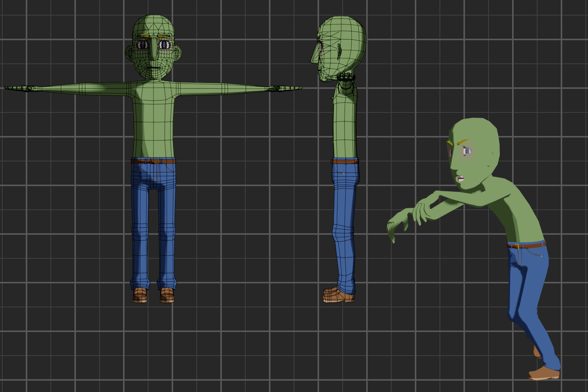Click the belt buckle on front view

click(153, 161)
